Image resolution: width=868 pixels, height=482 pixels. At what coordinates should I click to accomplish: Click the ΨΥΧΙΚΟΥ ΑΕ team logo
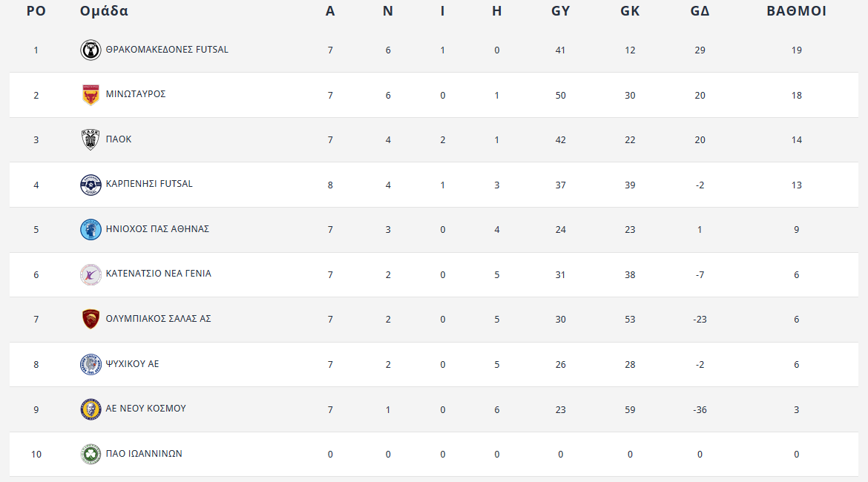[x=91, y=365]
